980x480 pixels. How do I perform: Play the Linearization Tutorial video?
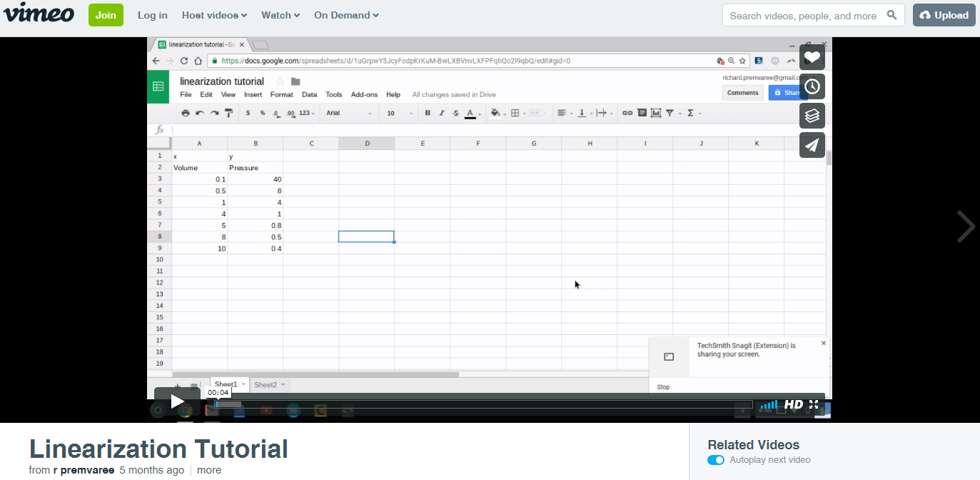tap(177, 402)
